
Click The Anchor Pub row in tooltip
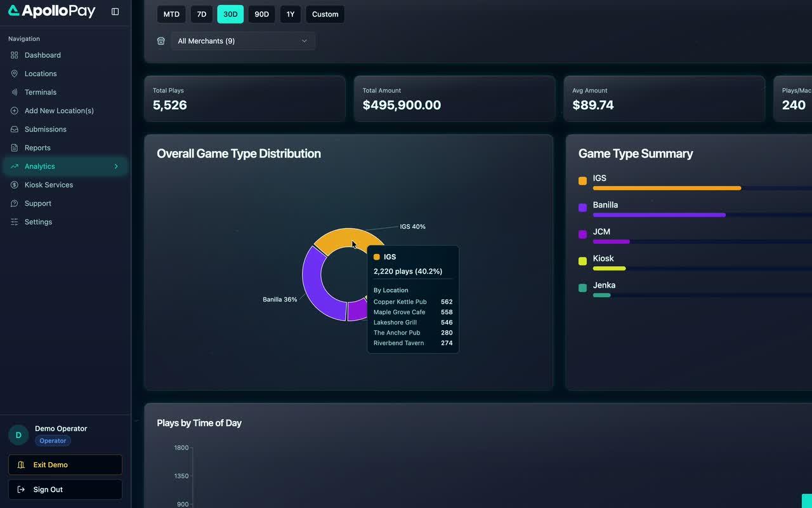413,333
